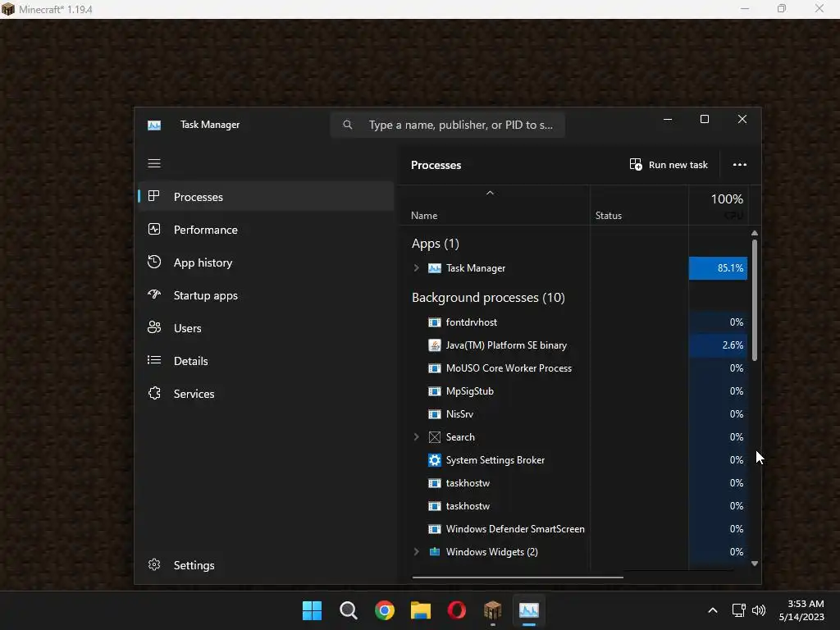Click the sort arrow above Name column
This screenshot has width=840, height=630.
coord(490,193)
